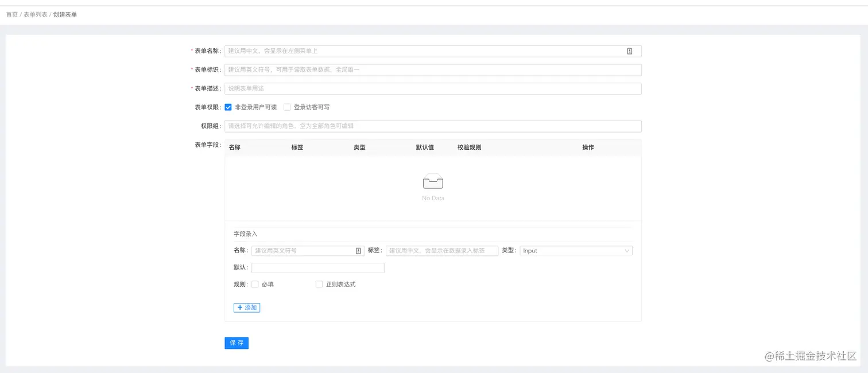The width and height of the screenshot is (868, 373).
Task: Click 创建表单 breadcrumb text
Action: (x=65, y=14)
